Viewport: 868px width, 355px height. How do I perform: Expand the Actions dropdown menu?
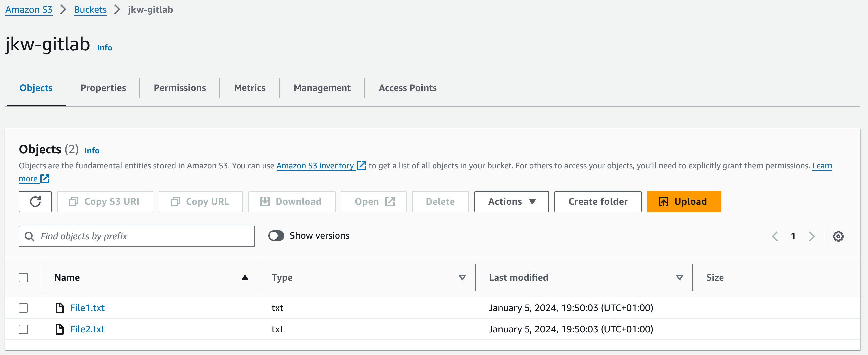pyautogui.click(x=511, y=202)
